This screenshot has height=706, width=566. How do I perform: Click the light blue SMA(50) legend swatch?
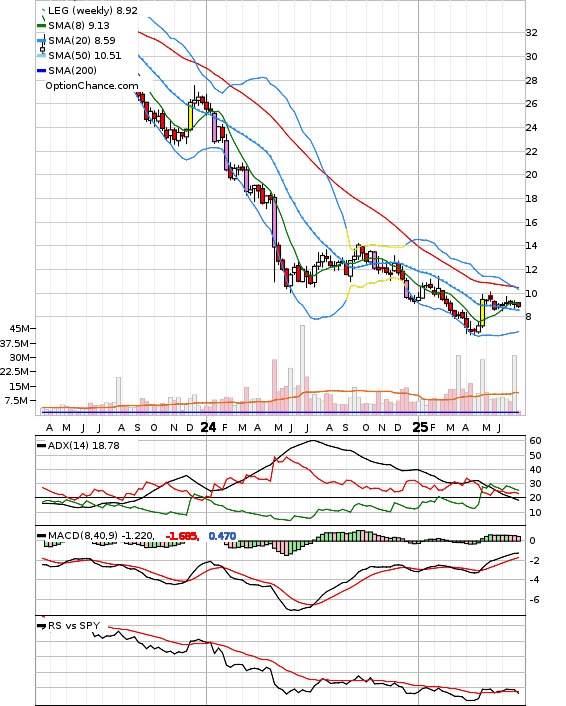point(41,55)
